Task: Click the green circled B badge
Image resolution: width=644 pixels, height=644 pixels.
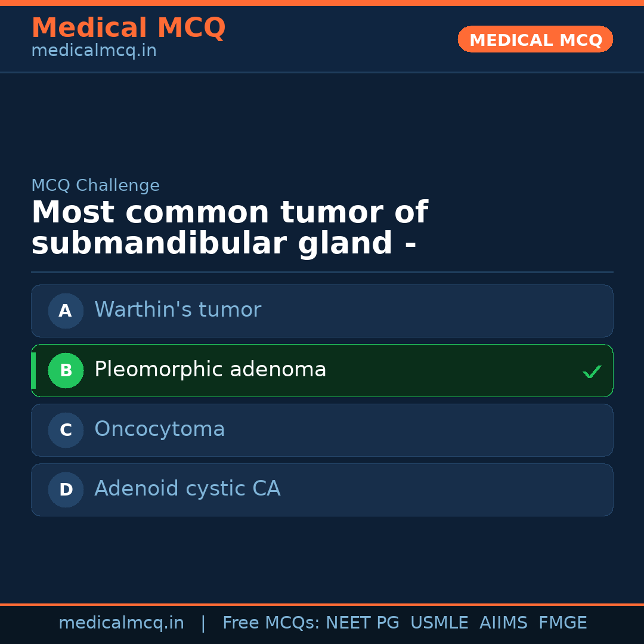Action: coord(66,370)
